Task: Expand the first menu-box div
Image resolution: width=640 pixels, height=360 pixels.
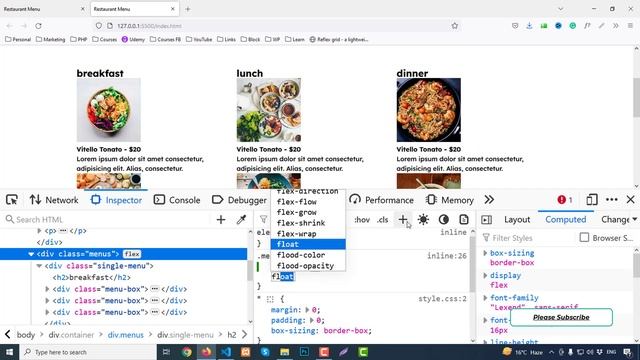Action: coord(47,289)
